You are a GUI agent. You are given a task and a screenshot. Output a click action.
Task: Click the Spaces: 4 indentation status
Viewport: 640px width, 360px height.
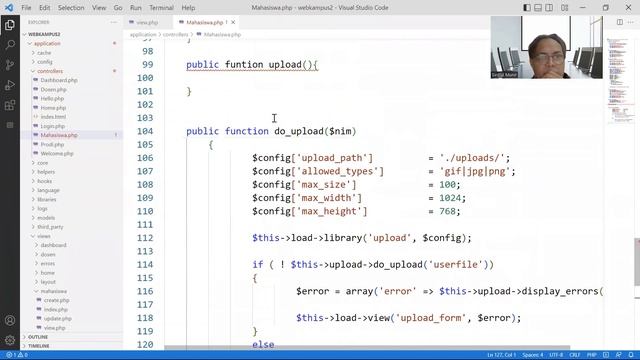[x=533, y=355]
